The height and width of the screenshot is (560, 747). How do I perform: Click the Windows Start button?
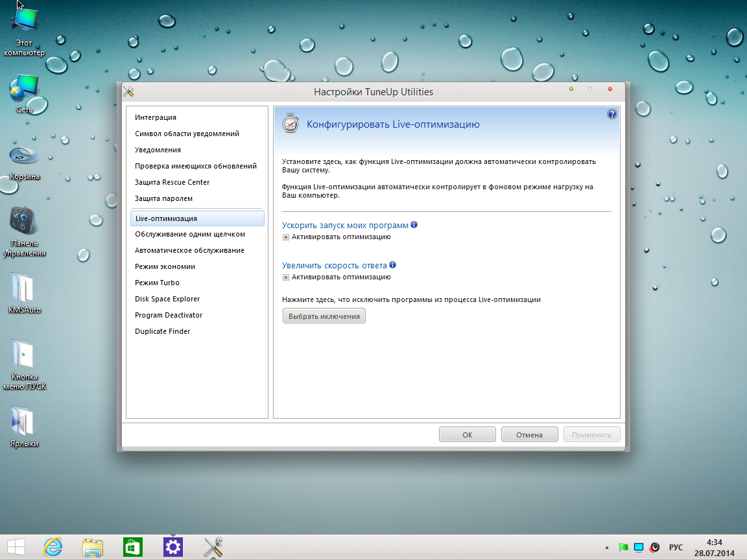[16, 547]
